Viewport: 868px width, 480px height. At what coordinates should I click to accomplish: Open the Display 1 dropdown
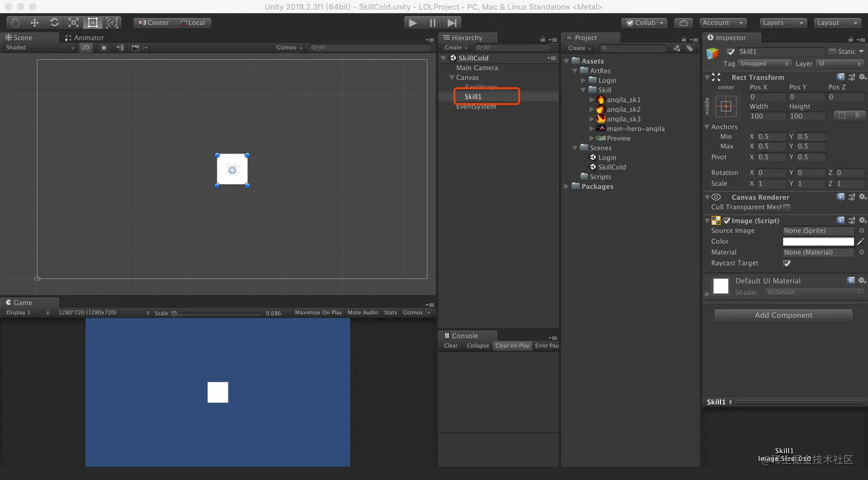pos(27,313)
